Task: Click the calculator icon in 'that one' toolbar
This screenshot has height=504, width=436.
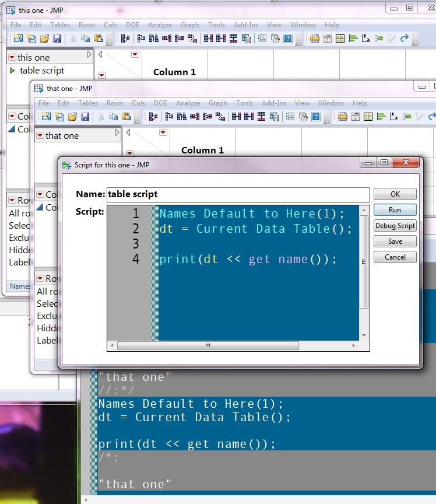Action: point(356,117)
